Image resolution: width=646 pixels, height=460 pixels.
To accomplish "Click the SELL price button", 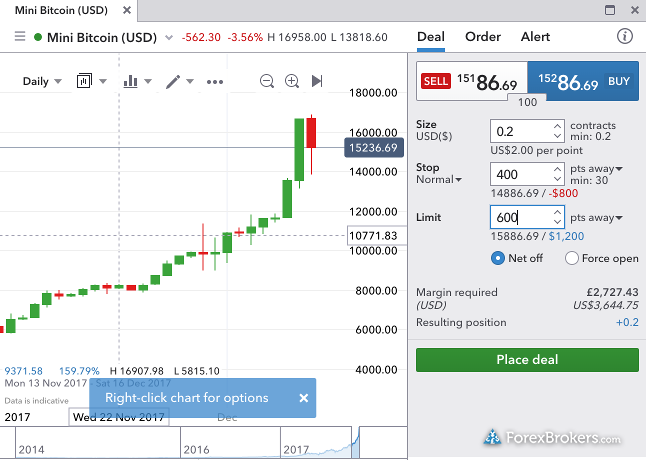I will (472, 81).
